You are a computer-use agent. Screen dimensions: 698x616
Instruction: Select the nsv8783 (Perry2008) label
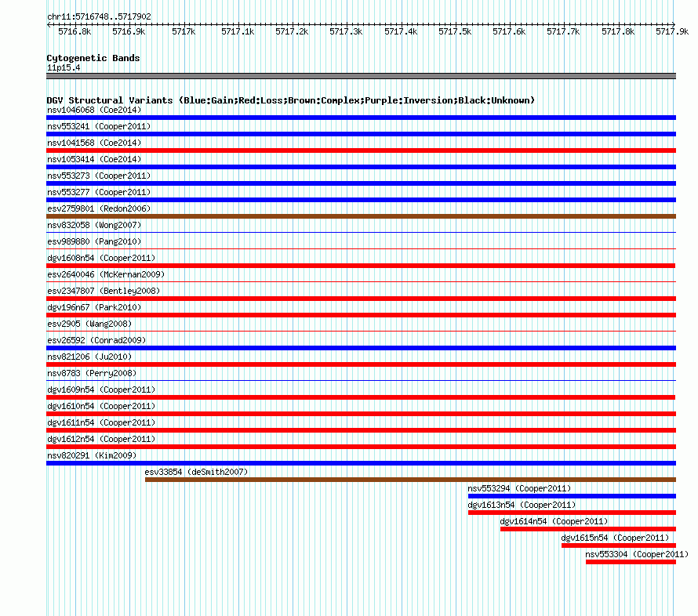point(92,373)
